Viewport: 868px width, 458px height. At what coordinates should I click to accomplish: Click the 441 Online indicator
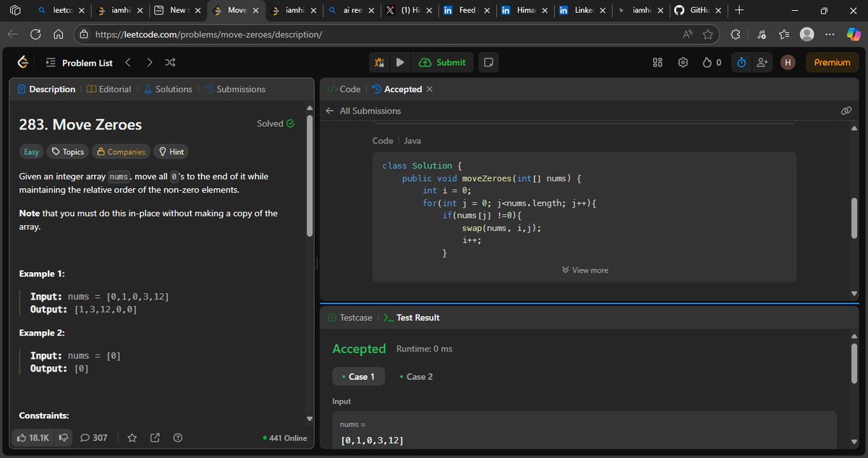tap(285, 438)
